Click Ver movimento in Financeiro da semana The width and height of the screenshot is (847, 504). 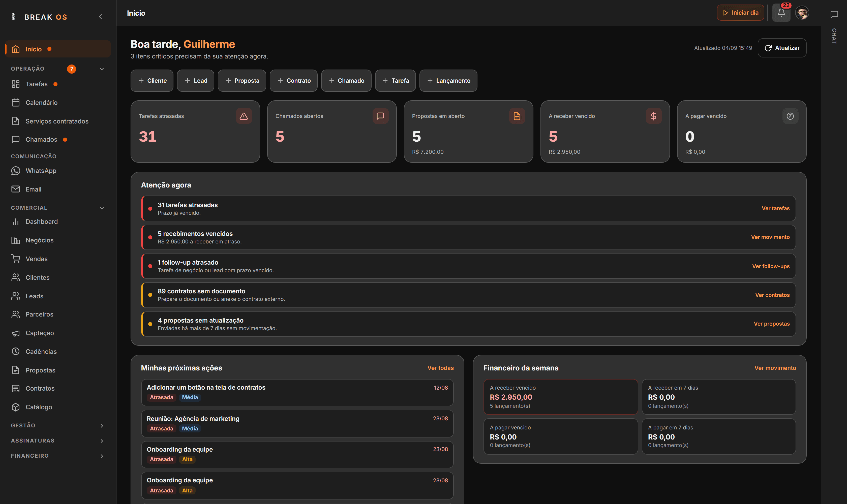tap(775, 368)
